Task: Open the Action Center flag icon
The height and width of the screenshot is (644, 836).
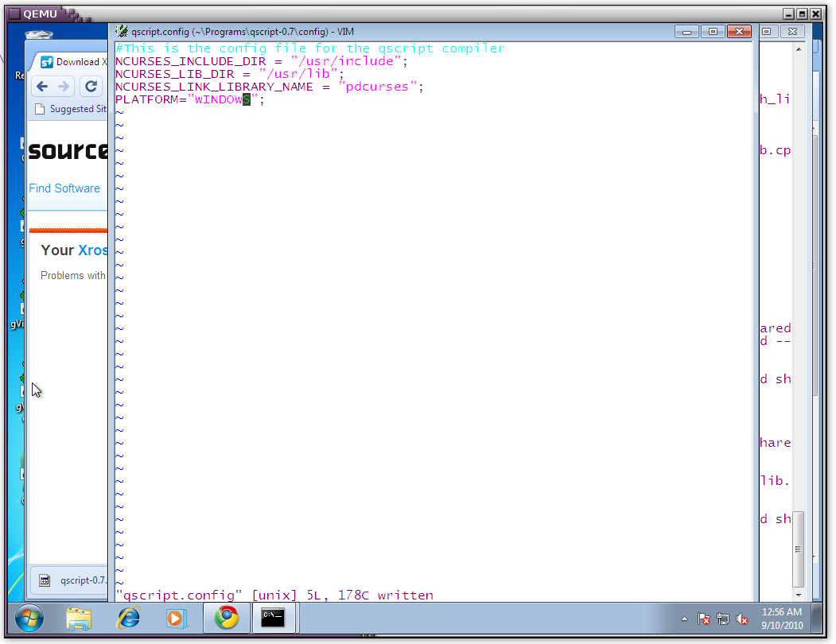Action: 704,619
